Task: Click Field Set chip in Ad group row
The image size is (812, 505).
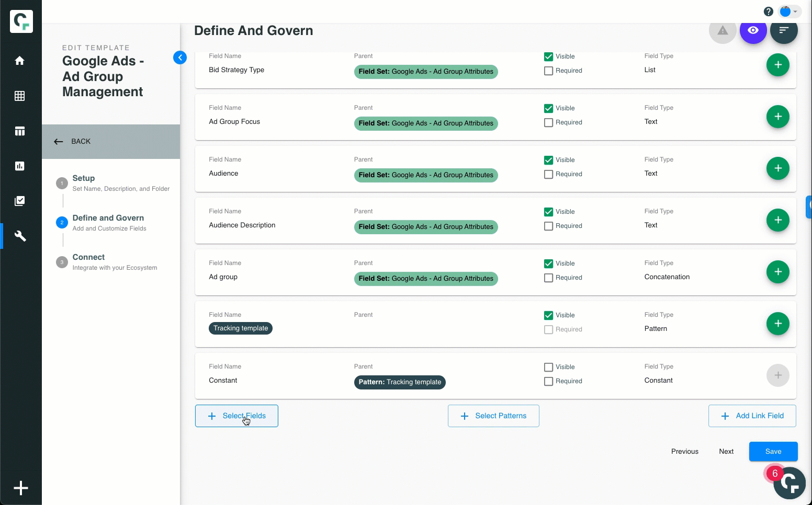Action: pyautogui.click(x=426, y=279)
